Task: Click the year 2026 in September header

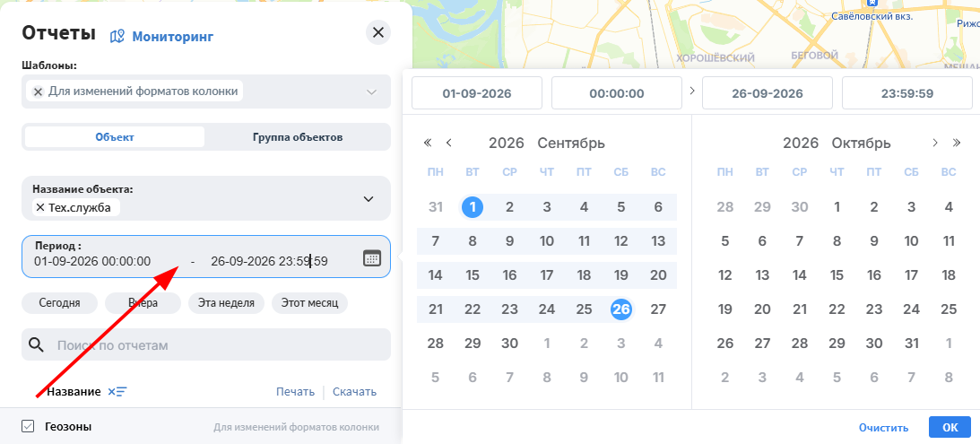Action: (x=507, y=144)
